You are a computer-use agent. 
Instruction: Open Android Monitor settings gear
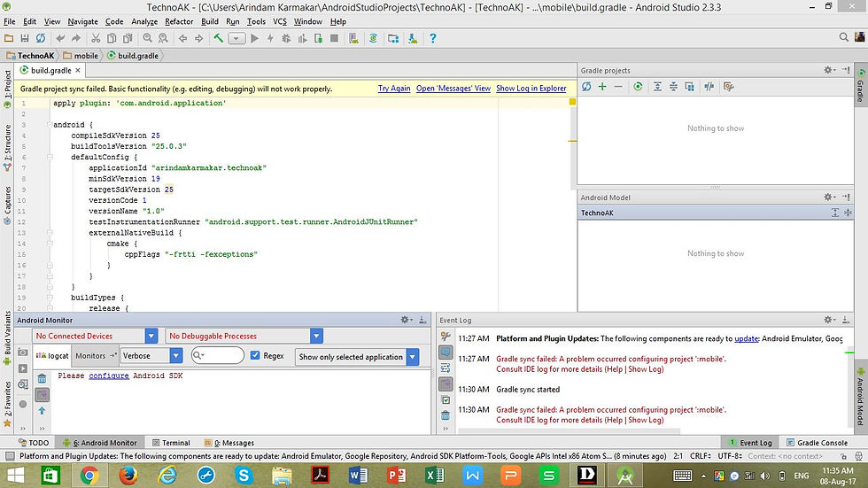pos(406,320)
